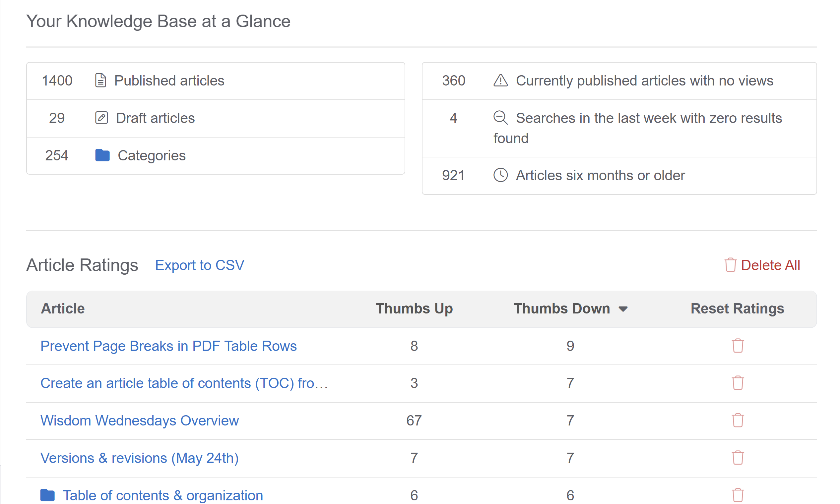Reset ratings for Versions & revisions row
Image resolution: width=840 pixels, height=504 pixels.
pyautogui.click(x=738, y=458)
